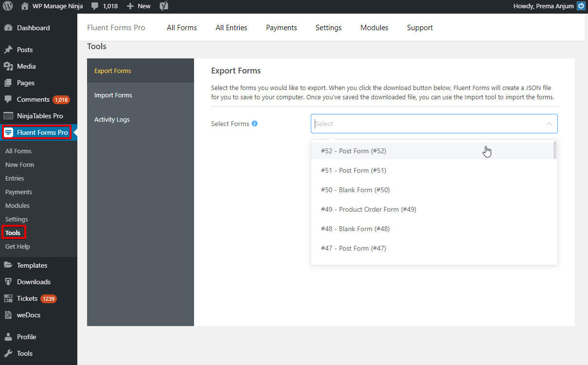Click the Pages icon in sidebar
Screen dimensions: 588x365
pyautogui.click(x=8, y=83)
